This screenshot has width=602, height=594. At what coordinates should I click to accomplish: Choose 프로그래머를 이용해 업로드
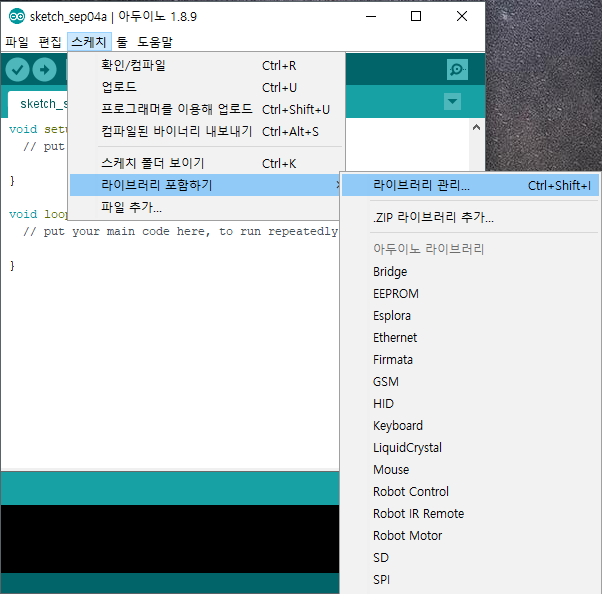click(x=207, y=109)
